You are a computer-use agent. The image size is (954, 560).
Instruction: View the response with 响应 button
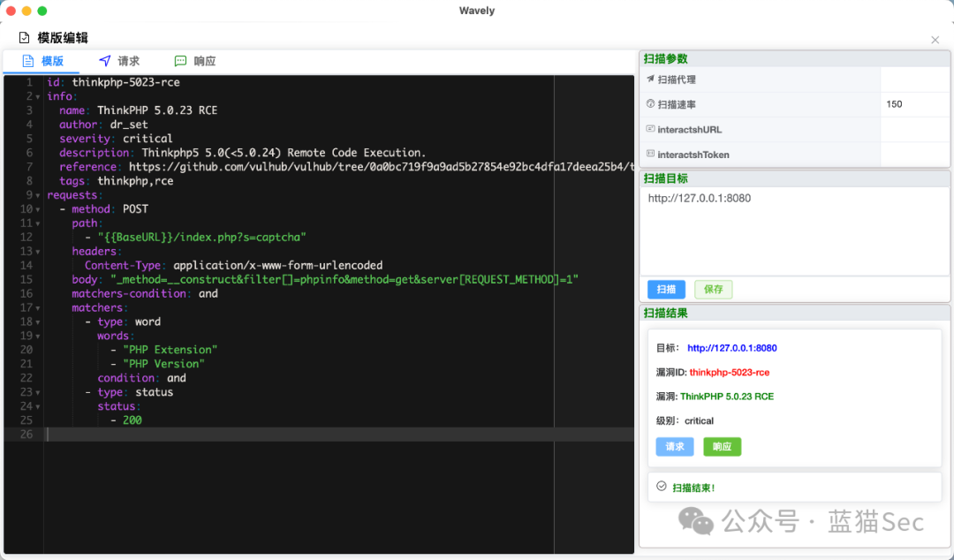point(723,447)
